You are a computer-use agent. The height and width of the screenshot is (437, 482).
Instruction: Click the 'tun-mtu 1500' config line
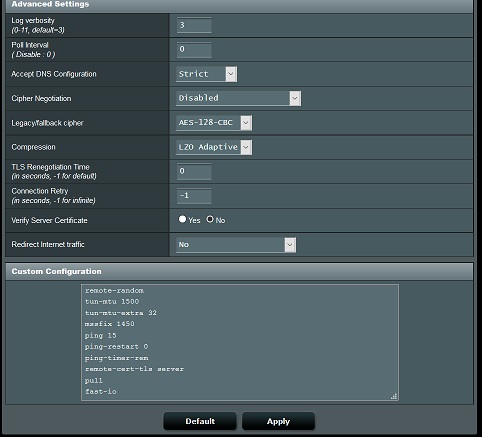click(112, 302)
